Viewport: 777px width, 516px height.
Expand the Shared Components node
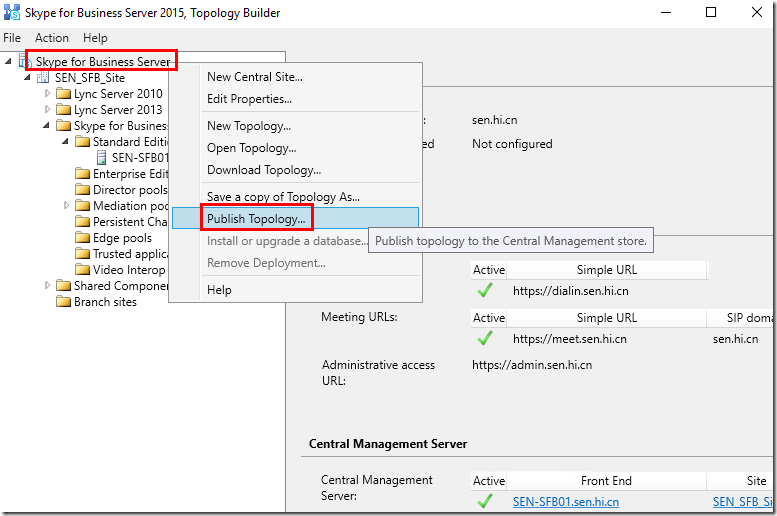point(47,285)
